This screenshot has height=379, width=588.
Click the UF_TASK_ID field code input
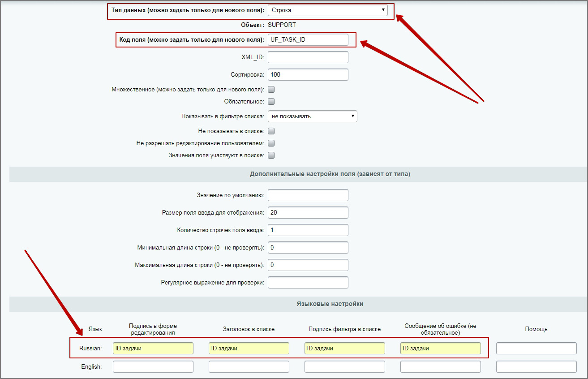[x=308, y=39]
